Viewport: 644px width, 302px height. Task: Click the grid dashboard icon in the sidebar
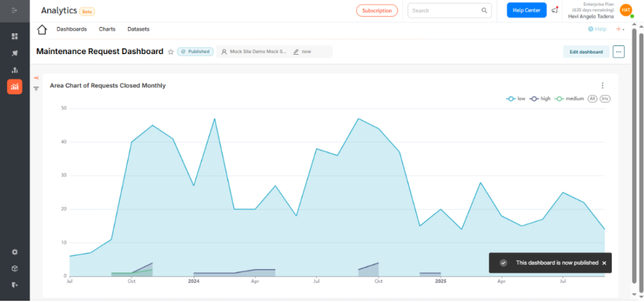[14, 36]
